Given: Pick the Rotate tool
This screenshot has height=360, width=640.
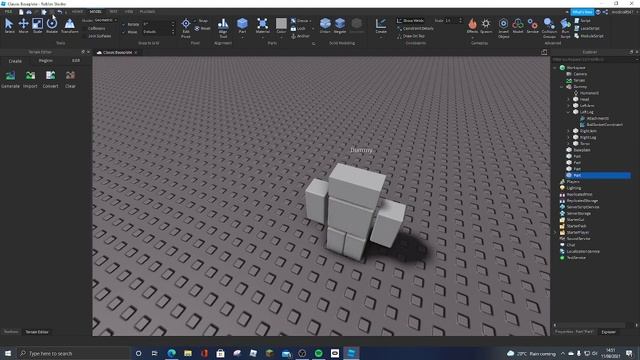Looking at the screenshot, I should tap(52, 26).
